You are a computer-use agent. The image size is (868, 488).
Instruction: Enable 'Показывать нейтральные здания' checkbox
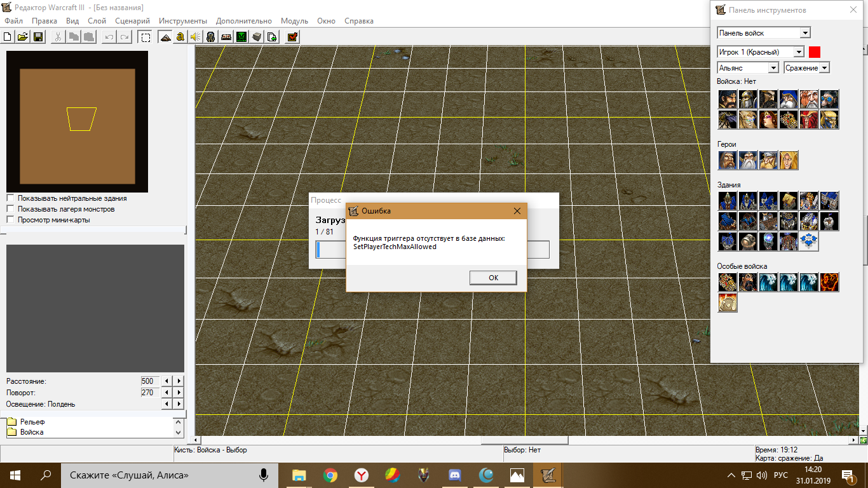pos(10,198)
